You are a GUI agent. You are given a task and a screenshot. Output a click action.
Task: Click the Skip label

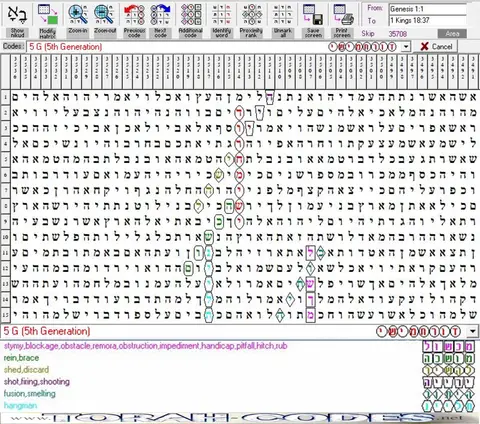[368, 34]
